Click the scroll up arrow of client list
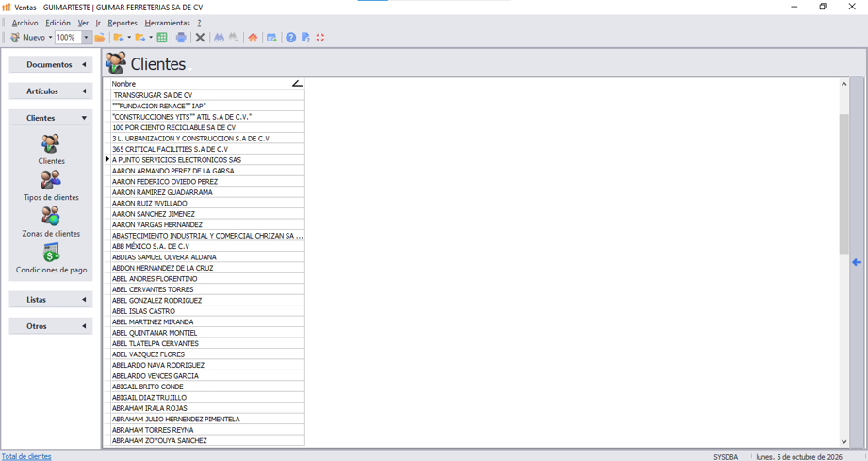 pos(843,84)
